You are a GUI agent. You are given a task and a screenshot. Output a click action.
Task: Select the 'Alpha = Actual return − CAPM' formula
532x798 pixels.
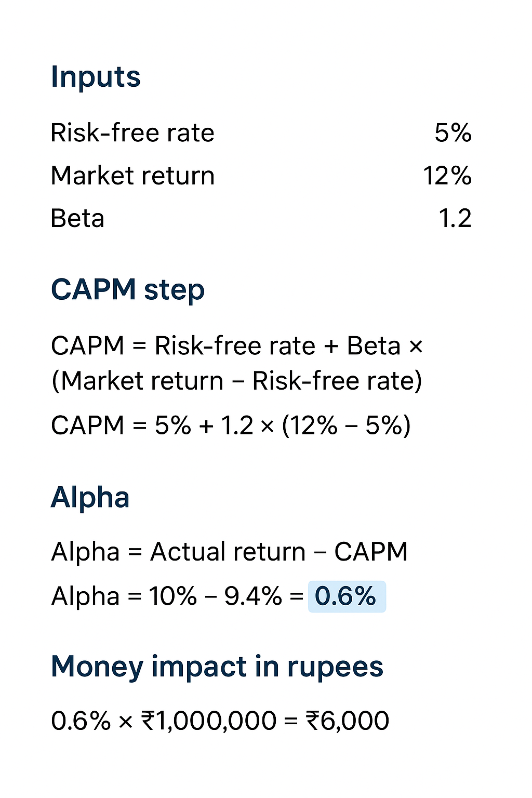pos(229,552)
